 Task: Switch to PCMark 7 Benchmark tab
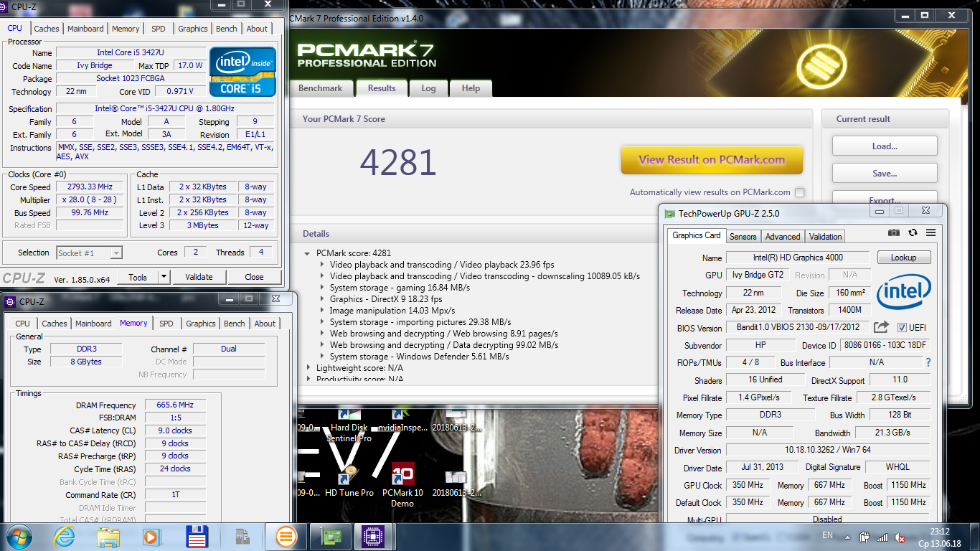click(321, 88)
